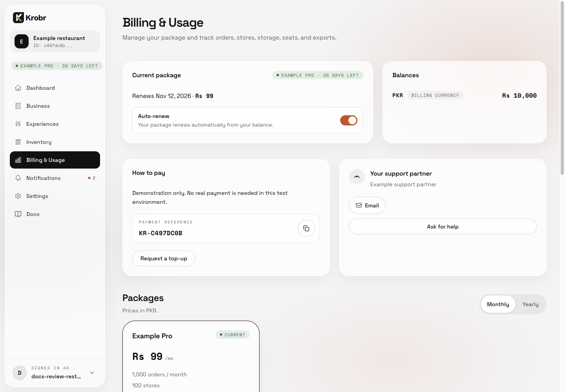The image size is (565, 392).
Task: Click the support partner avatar icon
Action: coord(357,177)
